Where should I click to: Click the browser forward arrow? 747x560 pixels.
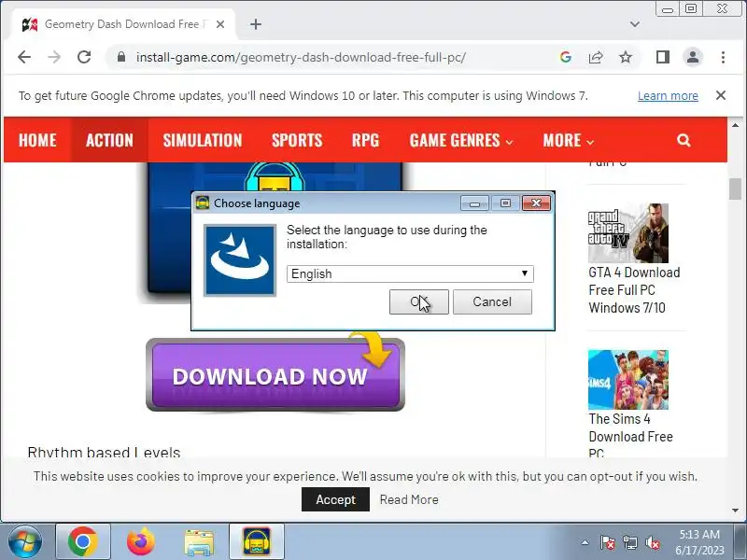(x=54, y=57)
